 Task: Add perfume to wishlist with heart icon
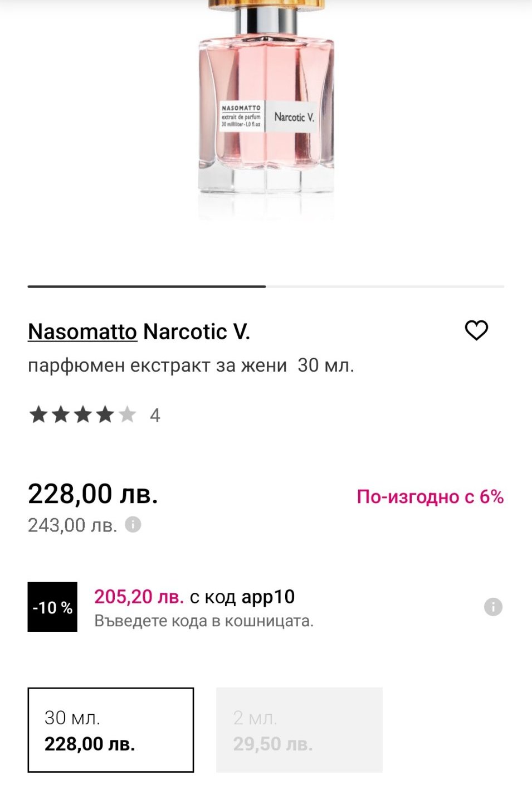click(476, 330)
